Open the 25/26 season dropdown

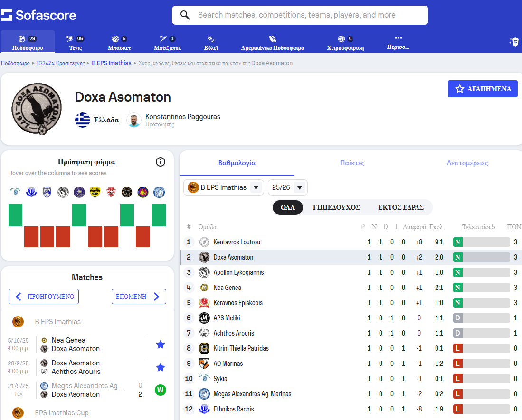click(x=288, y=187)
